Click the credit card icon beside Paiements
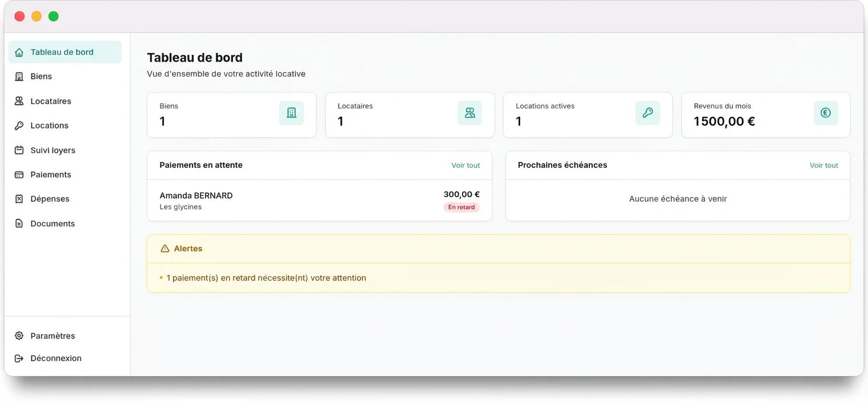 click(19, 175)
